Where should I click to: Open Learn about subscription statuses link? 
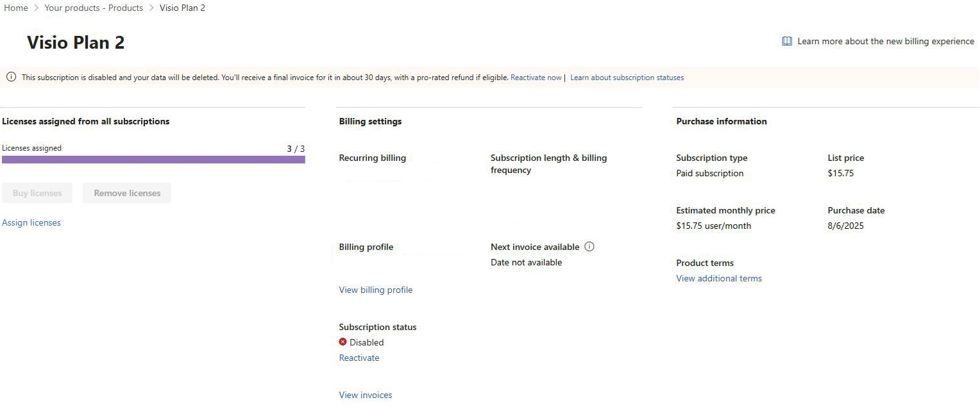[627, 78]
